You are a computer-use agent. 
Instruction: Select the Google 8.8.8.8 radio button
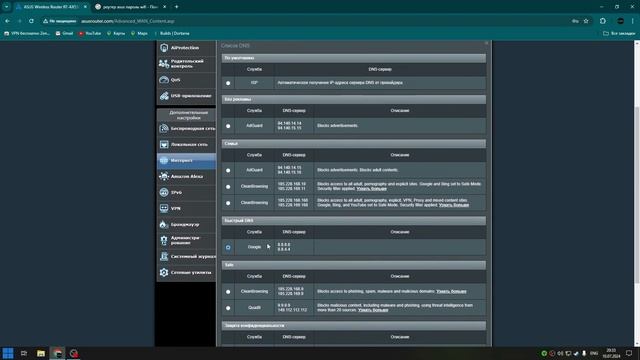[228, 247]
